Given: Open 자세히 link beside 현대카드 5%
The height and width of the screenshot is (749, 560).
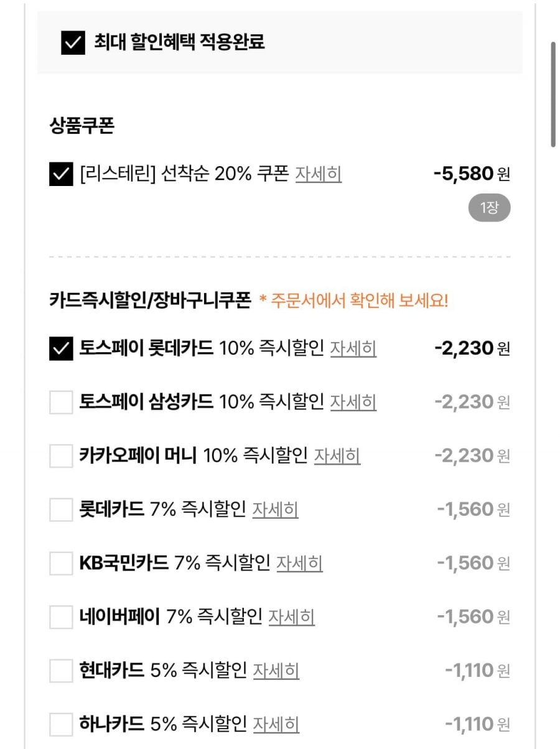Looking at the screenshot, I should pos(276,671).
